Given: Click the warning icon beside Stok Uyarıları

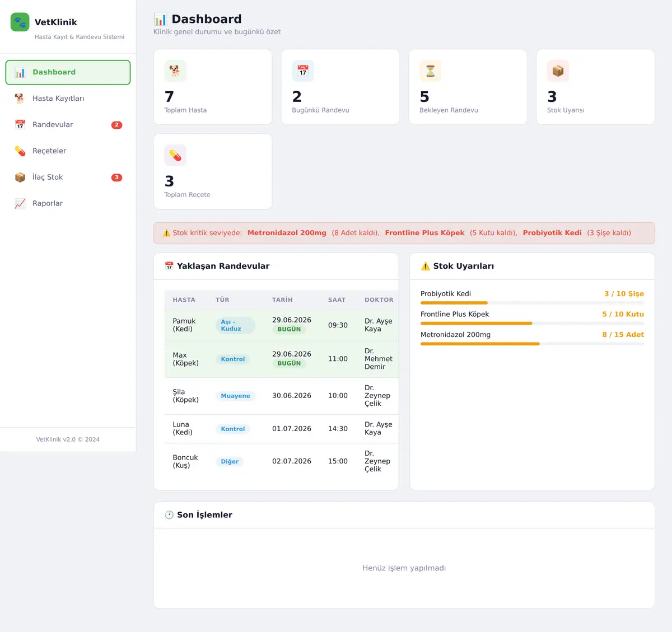Looking at the screenshot, I should click(426, 266).
